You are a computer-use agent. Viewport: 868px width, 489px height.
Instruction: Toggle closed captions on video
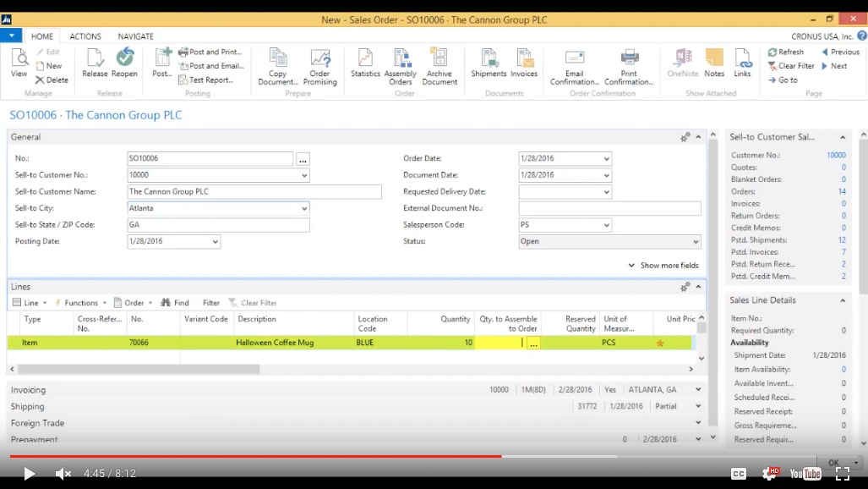[x=738, y=474]
